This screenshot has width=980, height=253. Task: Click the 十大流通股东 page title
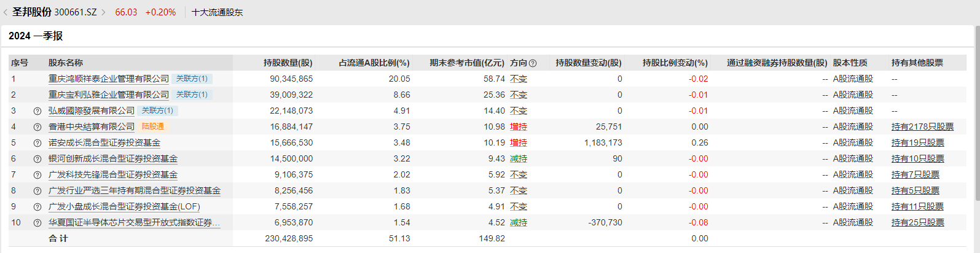[218, 12]
